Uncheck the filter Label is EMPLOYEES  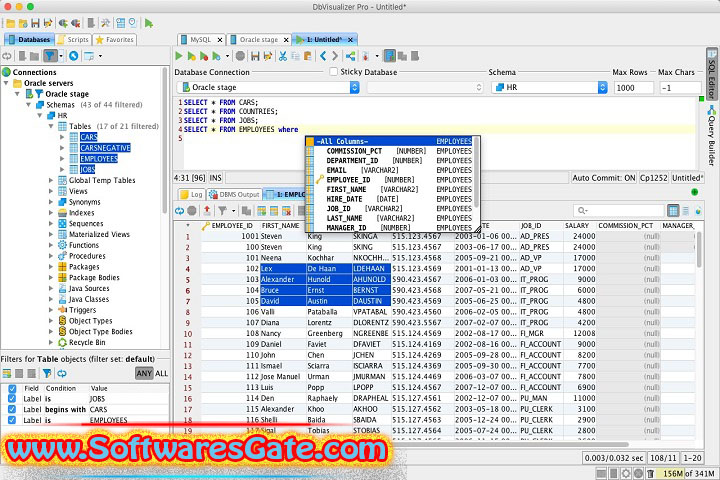point(12,420)
